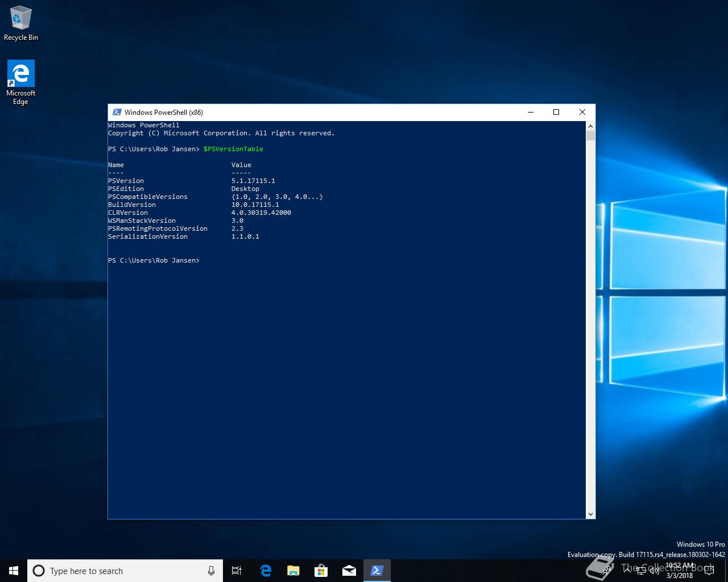Screen dimensions: 728x582
Task: Click the CLRVersion row name
Action: [128, 213]
